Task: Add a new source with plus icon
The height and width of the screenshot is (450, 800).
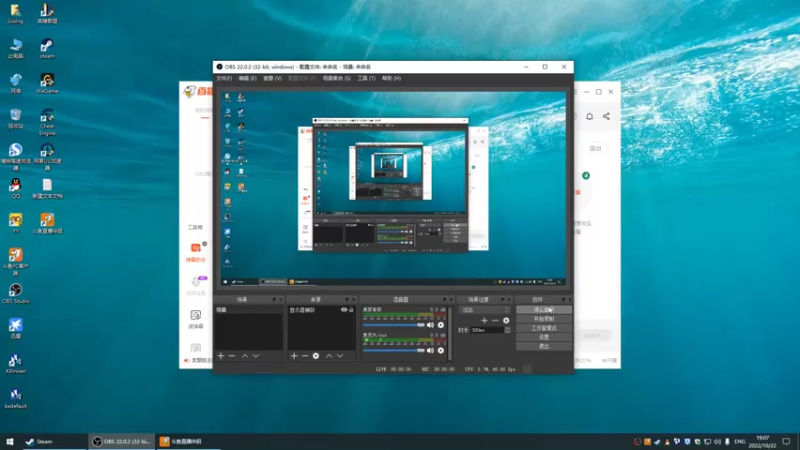Action: click(x=294, y=356)
